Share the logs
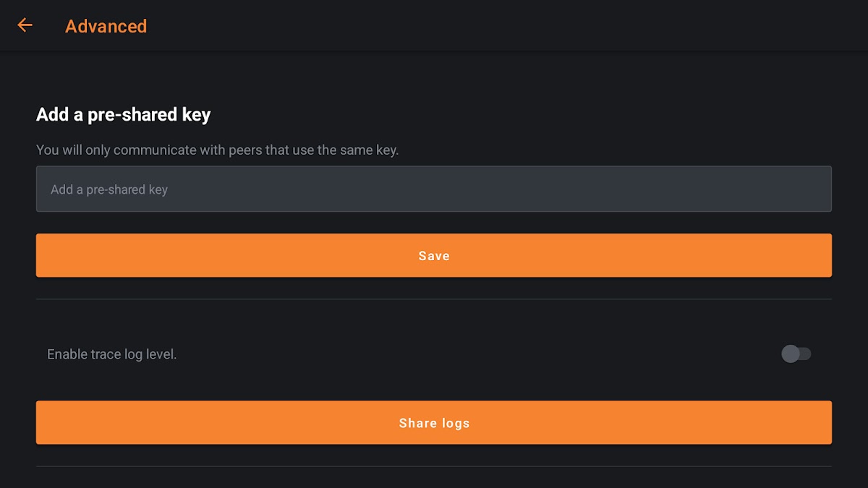Image resolution: width=868 pixels, height=488 pixels. coord(434,423)
